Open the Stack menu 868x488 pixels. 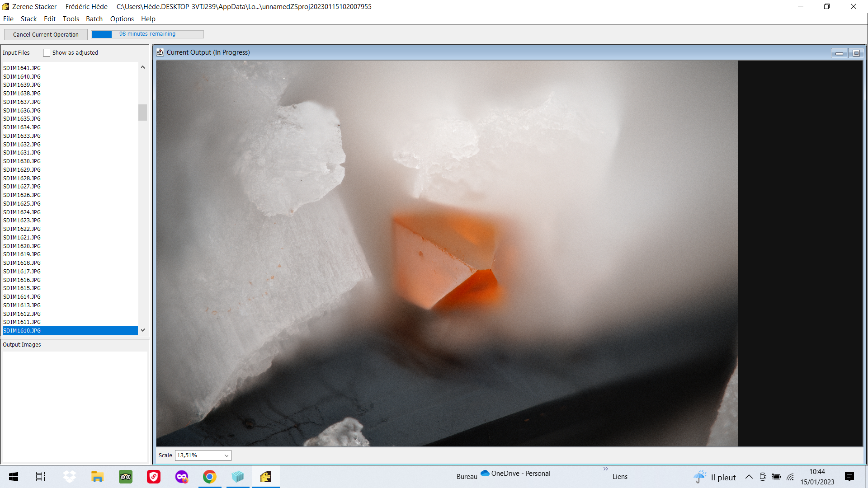coord(28,19)
